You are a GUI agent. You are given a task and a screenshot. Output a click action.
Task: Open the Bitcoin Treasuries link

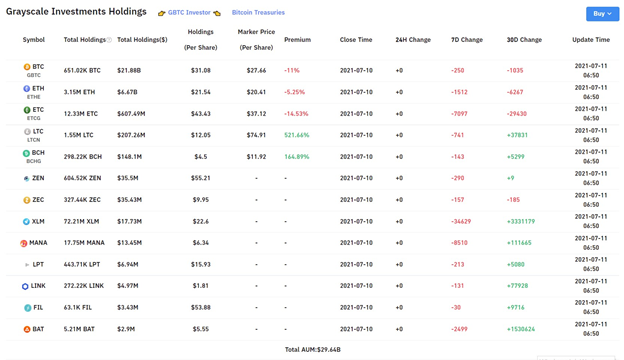(258, 13)
